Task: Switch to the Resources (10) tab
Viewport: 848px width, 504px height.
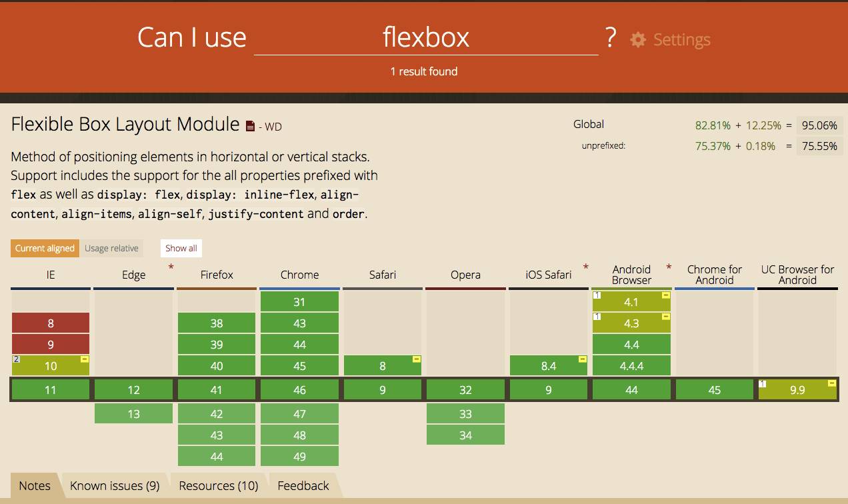Action: click(218, 485)
